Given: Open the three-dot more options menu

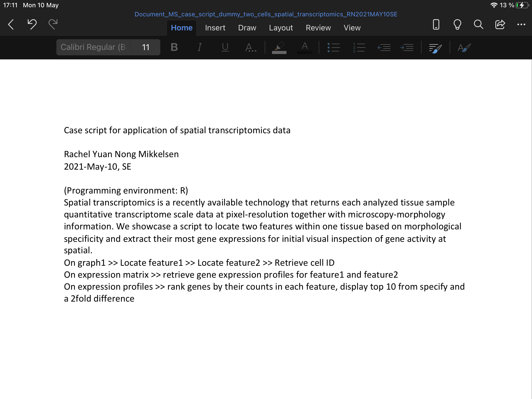Looking at the screenshot, I should pos(521,24).
